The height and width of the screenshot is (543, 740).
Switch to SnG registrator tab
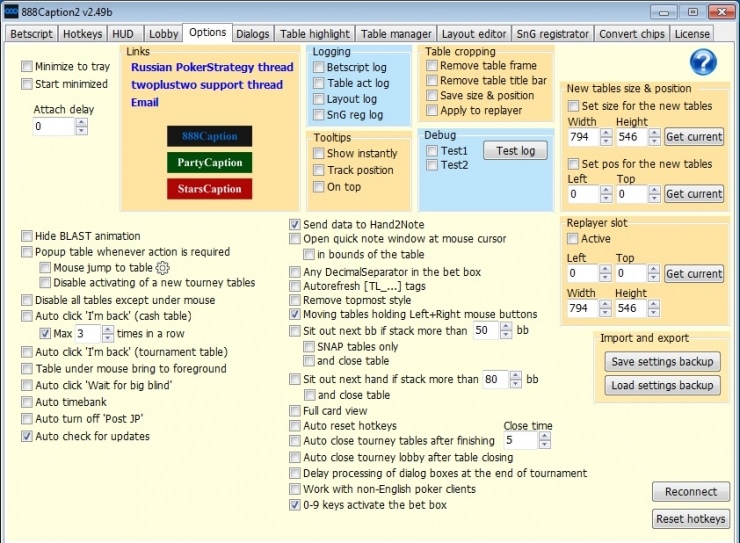click(553, 34)
